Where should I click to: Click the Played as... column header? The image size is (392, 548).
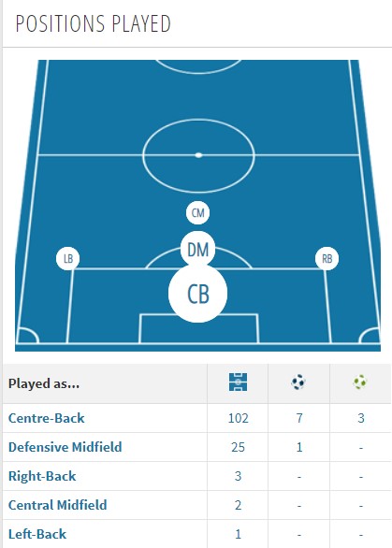(44, 383)
